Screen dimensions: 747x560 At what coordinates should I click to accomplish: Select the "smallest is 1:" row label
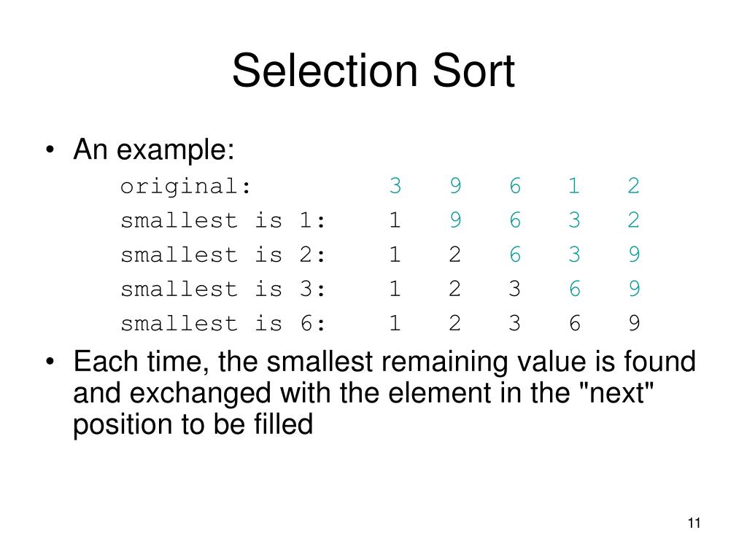222,221
